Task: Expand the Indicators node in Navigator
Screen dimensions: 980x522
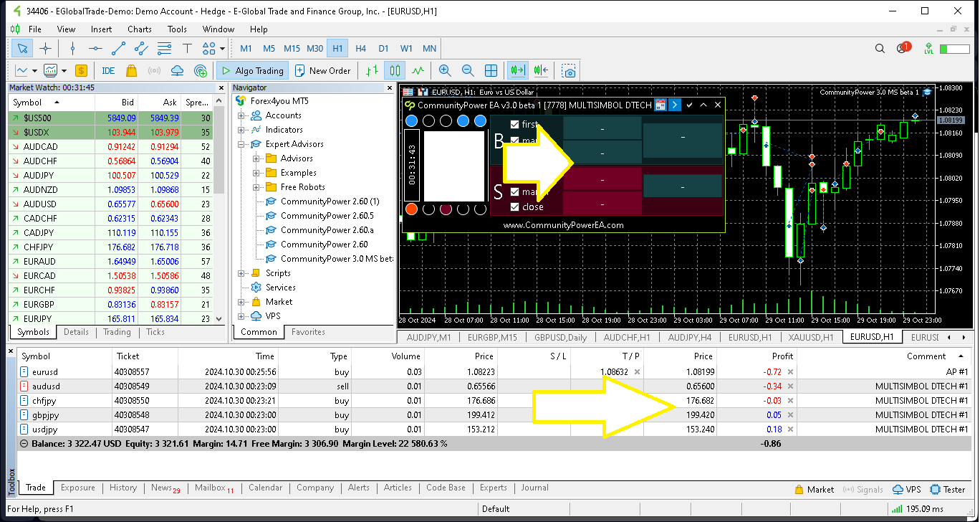Action: 241,130
